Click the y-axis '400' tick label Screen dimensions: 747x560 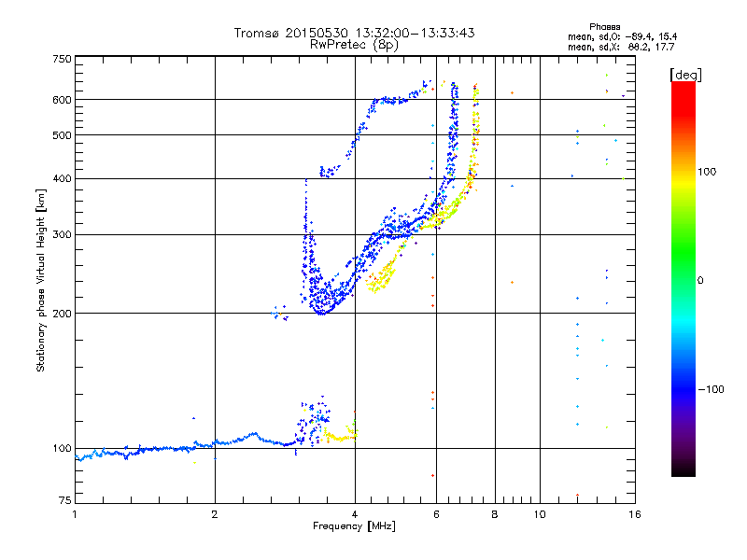[62, 178]
